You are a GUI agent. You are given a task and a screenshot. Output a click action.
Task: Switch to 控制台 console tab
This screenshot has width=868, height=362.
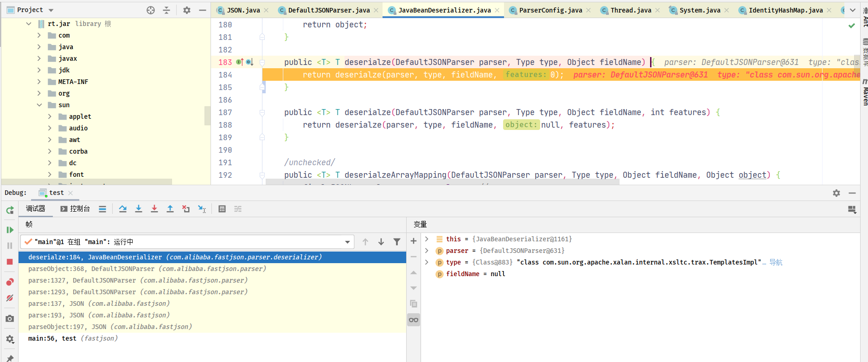(x=75, y=209)
